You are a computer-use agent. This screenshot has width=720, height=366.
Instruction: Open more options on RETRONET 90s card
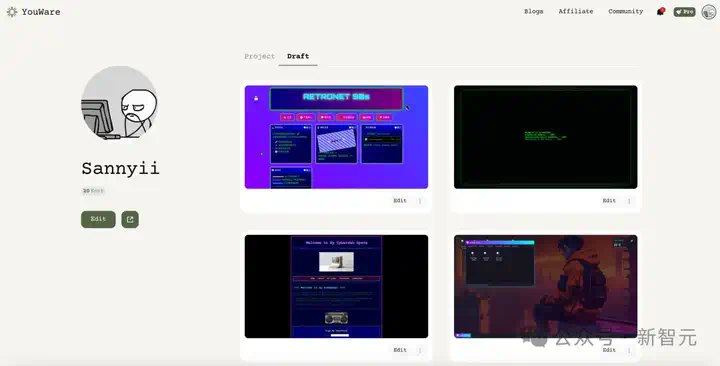click(x=420, y=201)
